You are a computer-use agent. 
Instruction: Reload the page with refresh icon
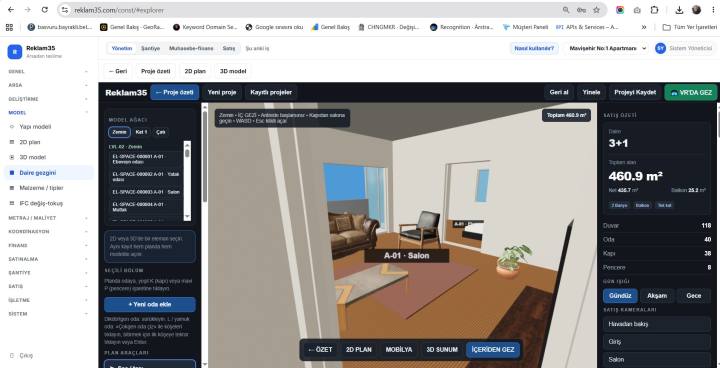tap(45, 10)
